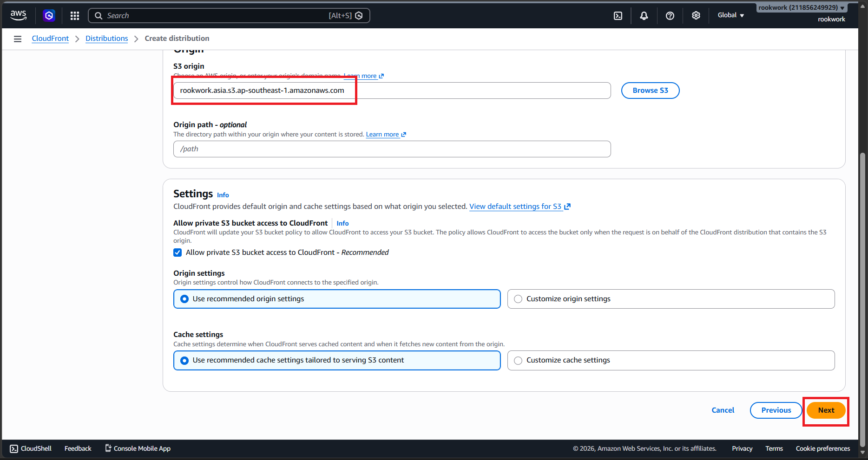
Task: Open Feedback in the footer
Action: tap(78, 448)
